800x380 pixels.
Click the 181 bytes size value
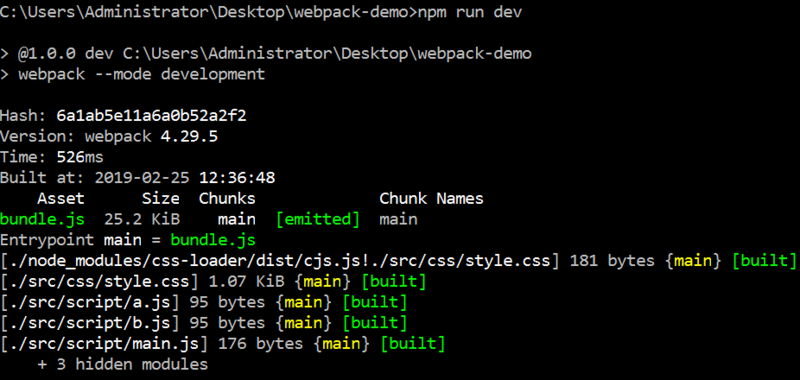point(612,261)
